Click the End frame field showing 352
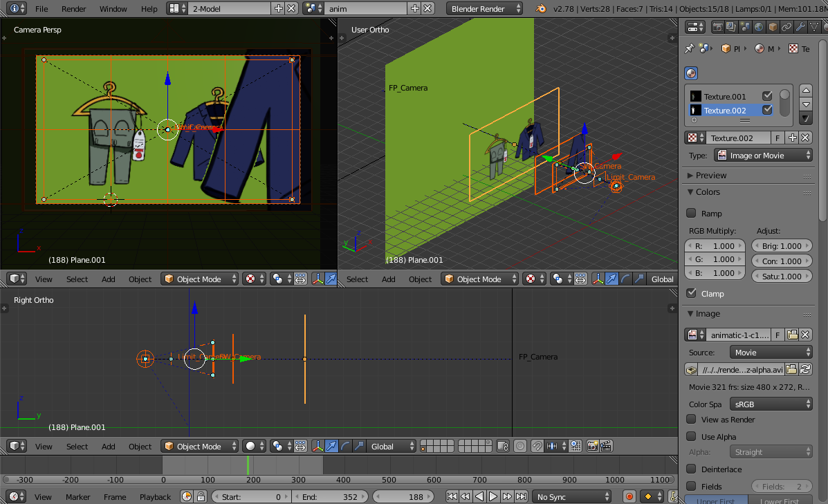Image resolution: width=828 pixels, height=504 pixels. [x=329, y=496]
